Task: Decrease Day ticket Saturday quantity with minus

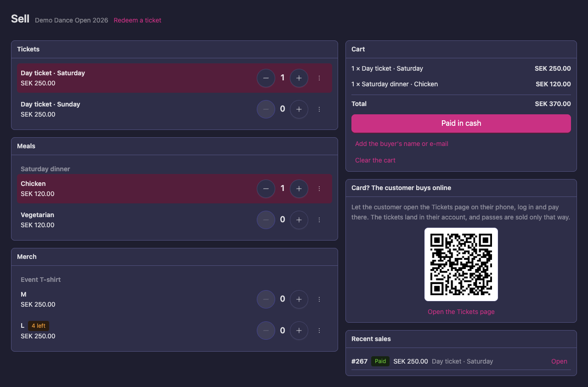Action: tap(266, 78)
